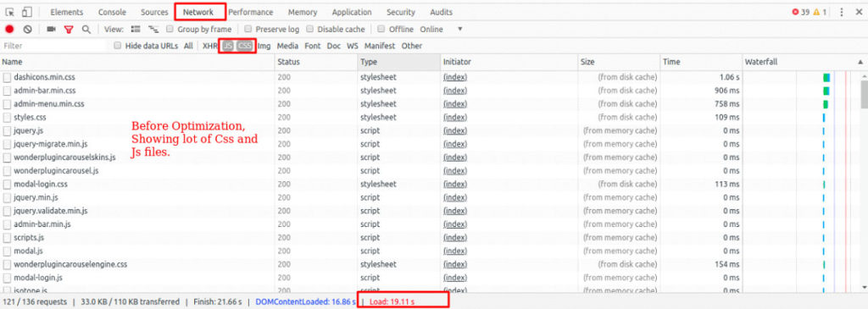This screenshot has height=309, width=868.
Task: Click file icon next to scripts.js
Action: pyautogui.click(x=7, y=238)
